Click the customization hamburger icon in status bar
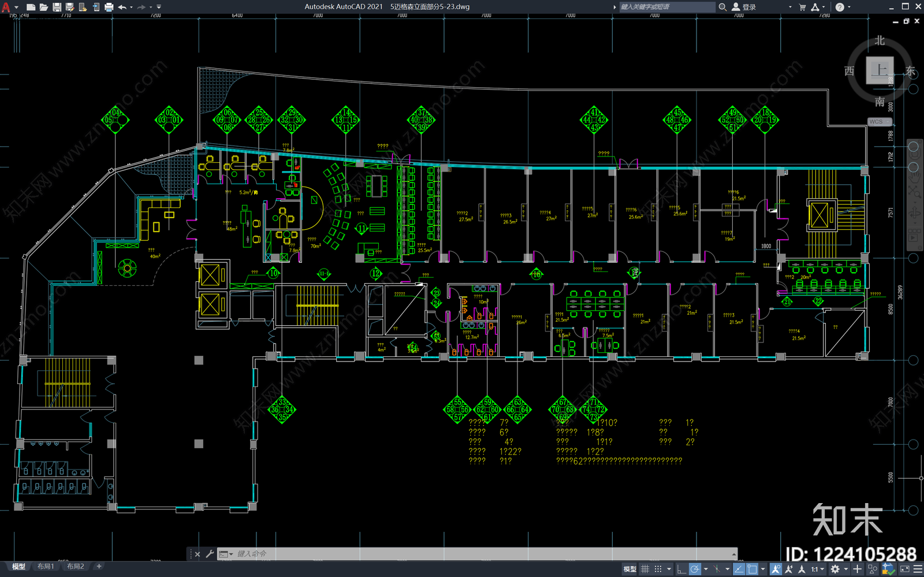Image resolution: width=924 pixels, height=577 pixels. [x=917, y=569]
